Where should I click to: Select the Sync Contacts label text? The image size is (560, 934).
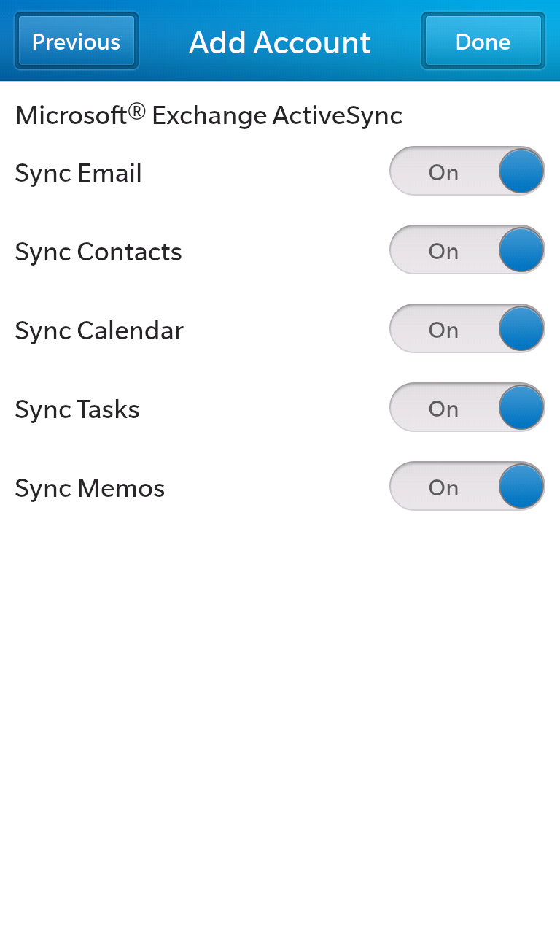point(98,252)
